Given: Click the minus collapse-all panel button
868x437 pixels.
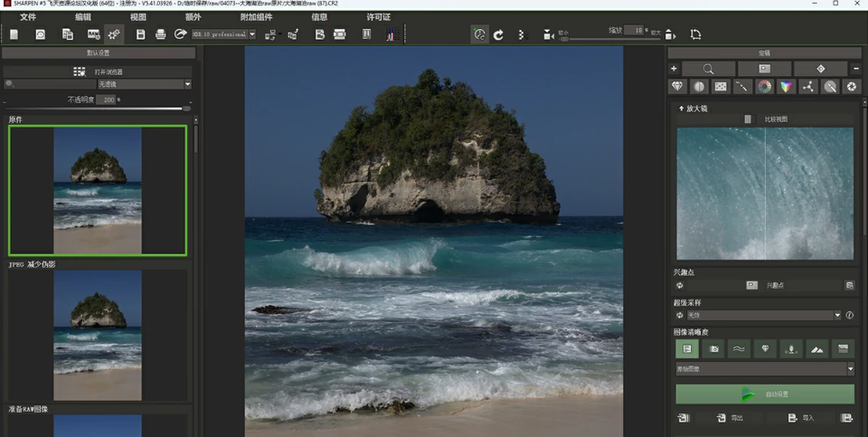Looking at the screenshot, I should tap(856, 70).
